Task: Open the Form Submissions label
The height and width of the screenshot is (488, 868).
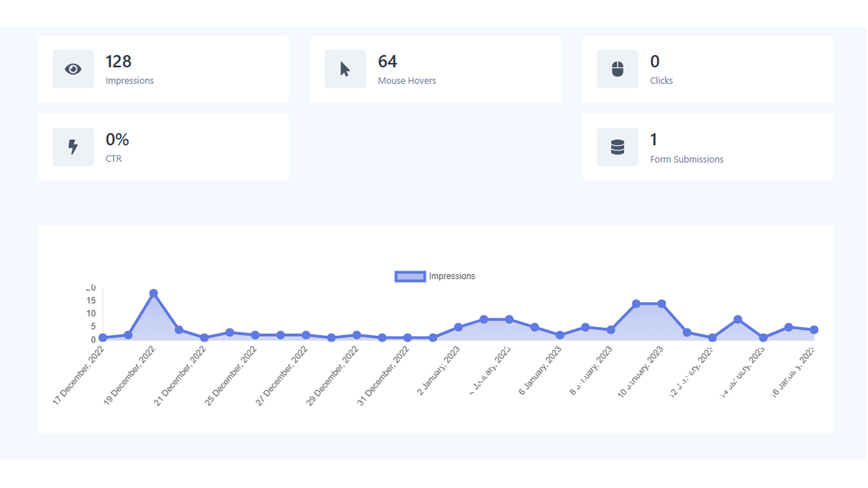Action: [x=686, y=159]
